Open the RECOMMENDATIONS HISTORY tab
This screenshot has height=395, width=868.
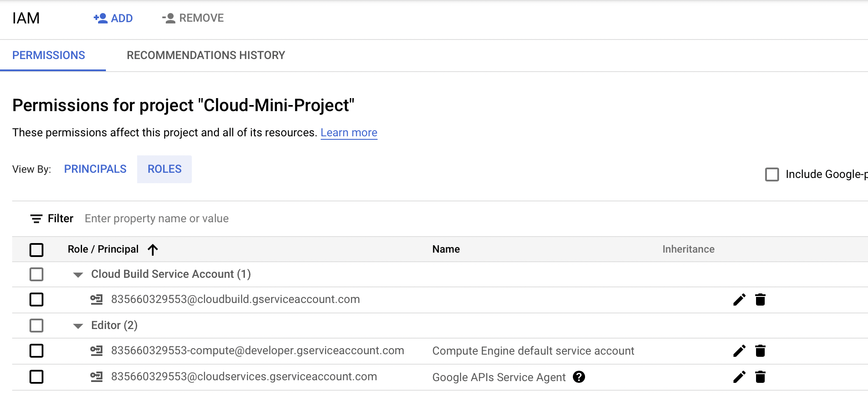(206, 55)
